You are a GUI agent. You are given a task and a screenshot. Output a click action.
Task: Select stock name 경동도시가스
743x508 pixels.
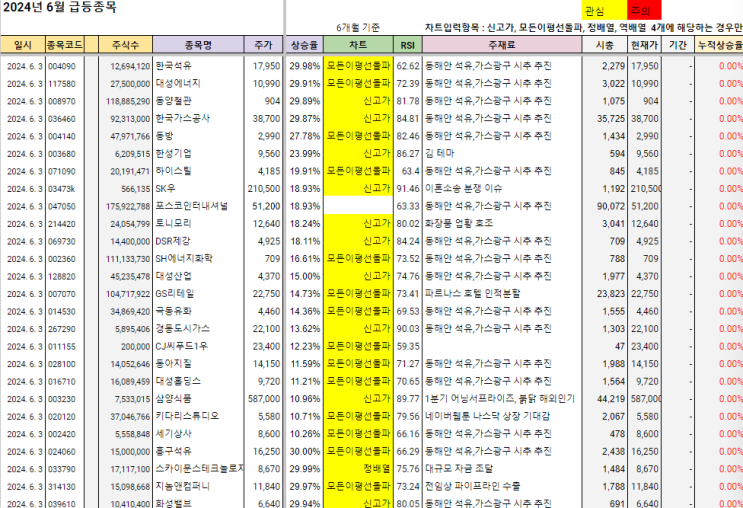(182, 329)
